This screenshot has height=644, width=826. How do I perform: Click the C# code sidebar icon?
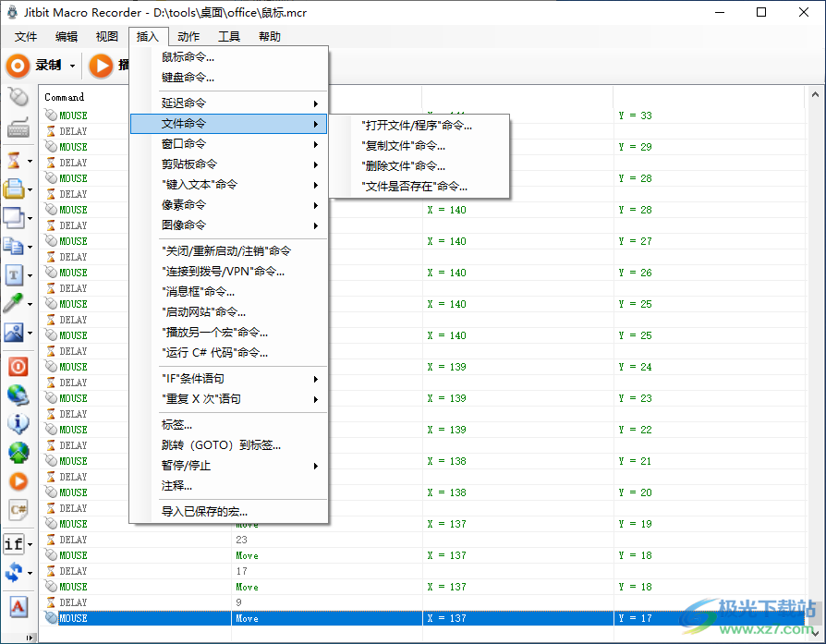click(x=18, y=510)
